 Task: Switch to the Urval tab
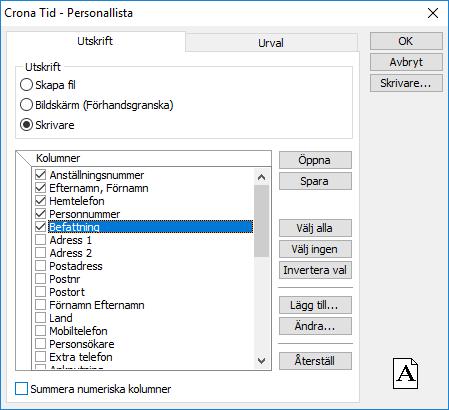click(271, 43)
